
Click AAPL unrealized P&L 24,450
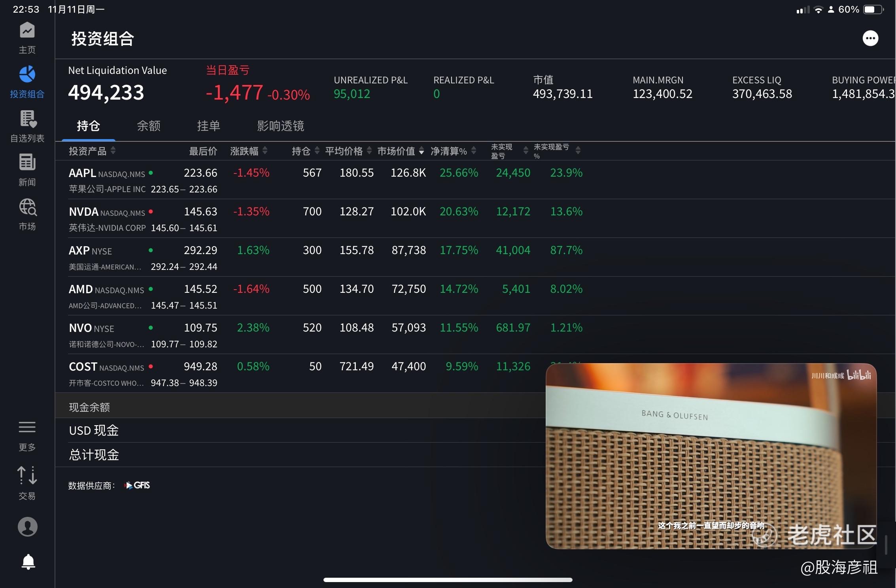pyautogui.click(x=513, y=173)
